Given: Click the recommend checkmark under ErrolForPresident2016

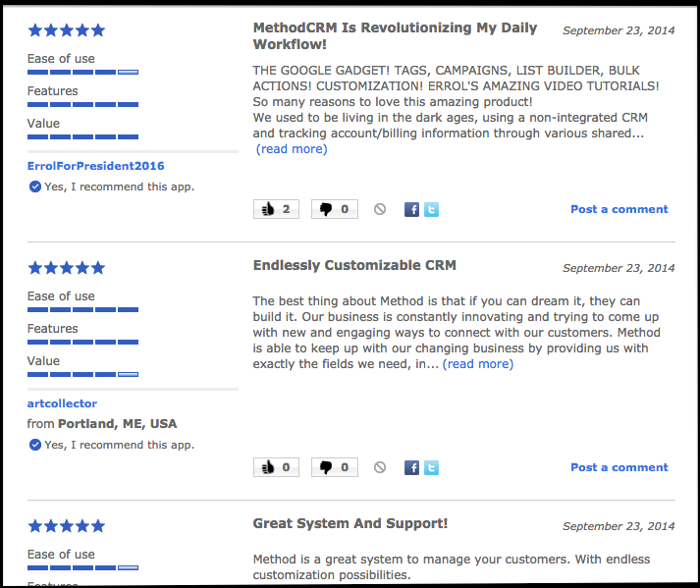Looking at the screenshot, I should pos(34,187).
